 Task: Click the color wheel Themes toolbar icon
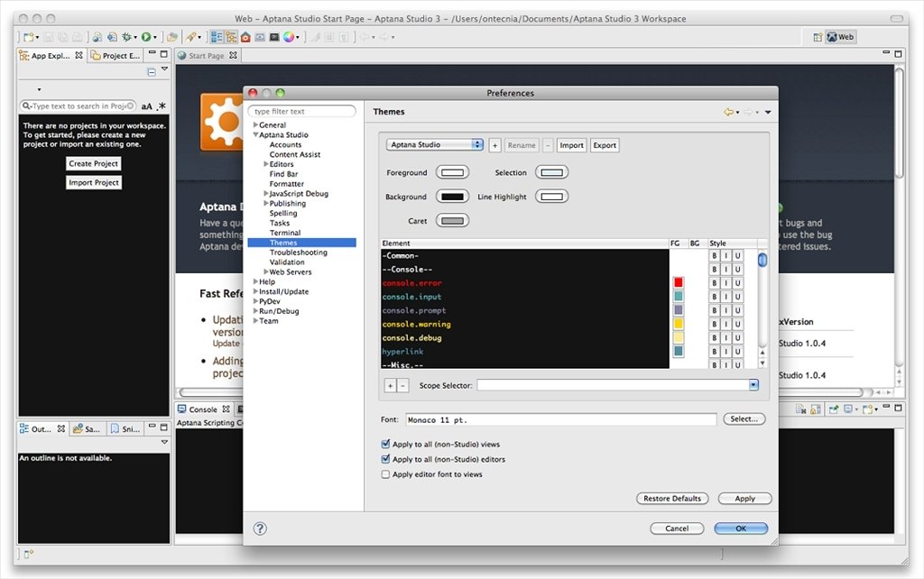pyautogui.click(x=289, y=37)
